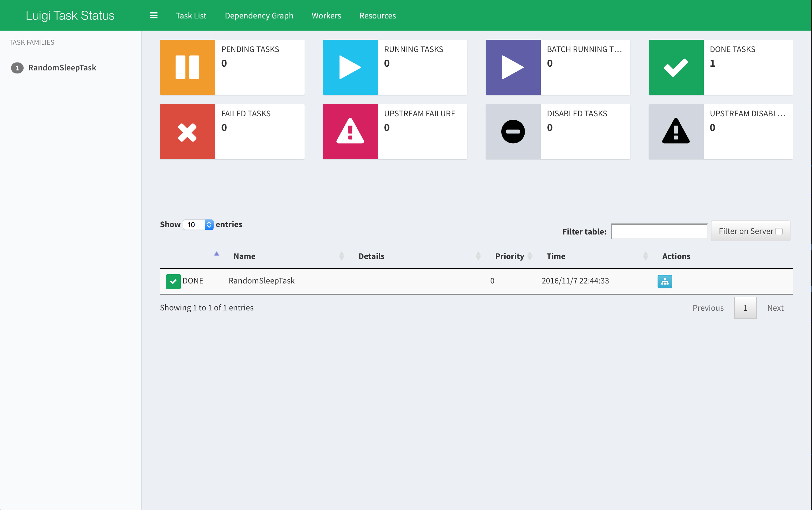The image size is (812, 510).
Task: Sort table by the status column arrow
Action: point(217,254)
